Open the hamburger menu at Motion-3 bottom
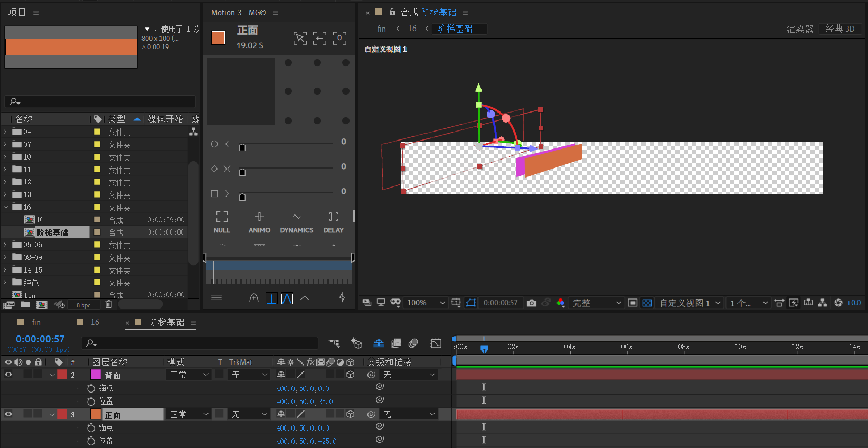This screenshot has height=448, width=868. (216, 297)
